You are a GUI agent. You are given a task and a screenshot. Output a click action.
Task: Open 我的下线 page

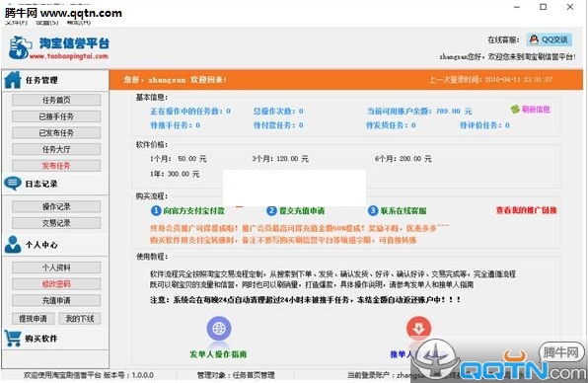pyautogui.click(x=80, y=319)
